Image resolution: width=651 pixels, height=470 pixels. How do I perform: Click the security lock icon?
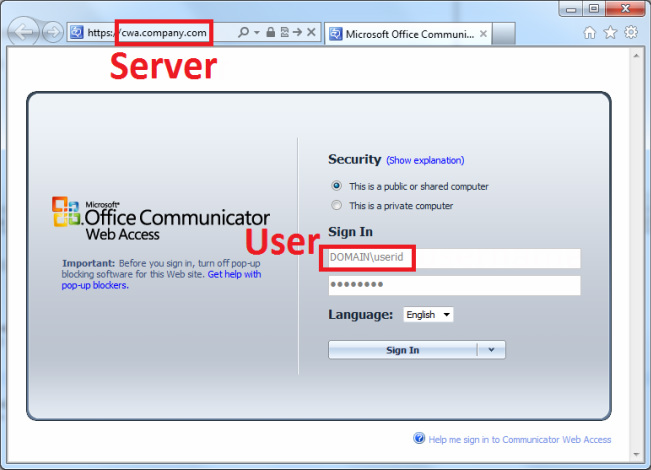pos(270,32)
